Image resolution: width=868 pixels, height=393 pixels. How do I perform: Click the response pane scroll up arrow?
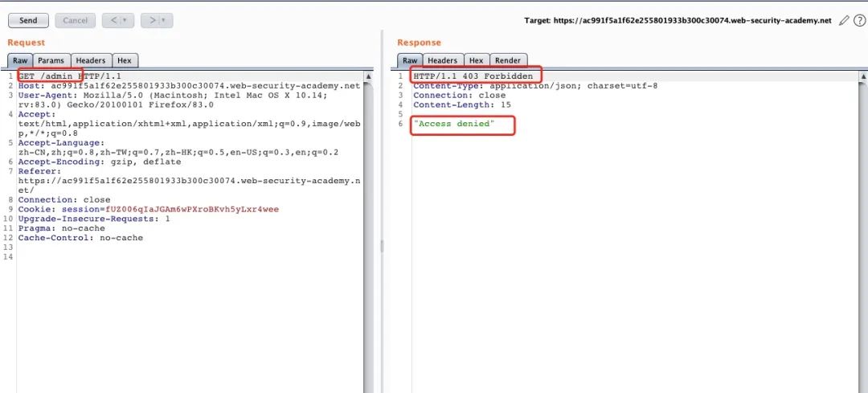tap(863, 76)
